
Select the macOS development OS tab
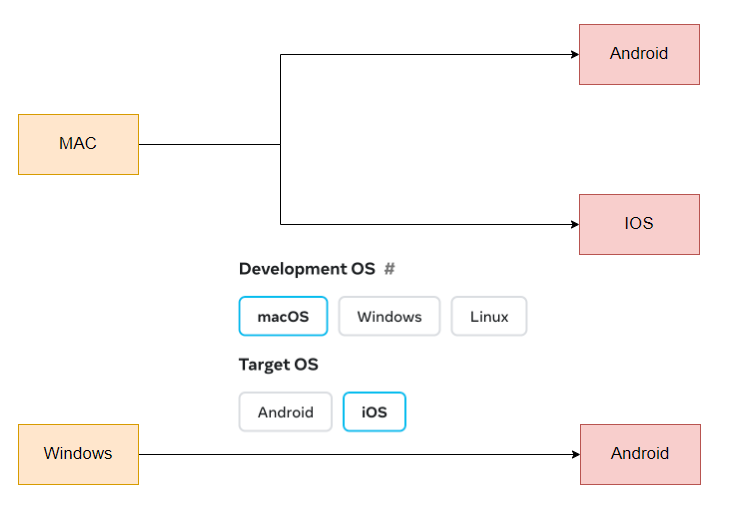283,316
